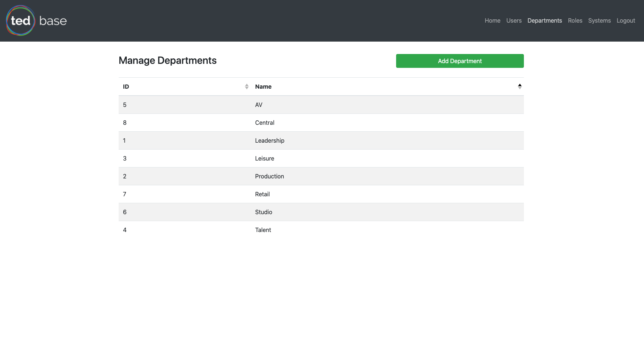
Task: Log out via the Logout link
Action: [625, 21]
